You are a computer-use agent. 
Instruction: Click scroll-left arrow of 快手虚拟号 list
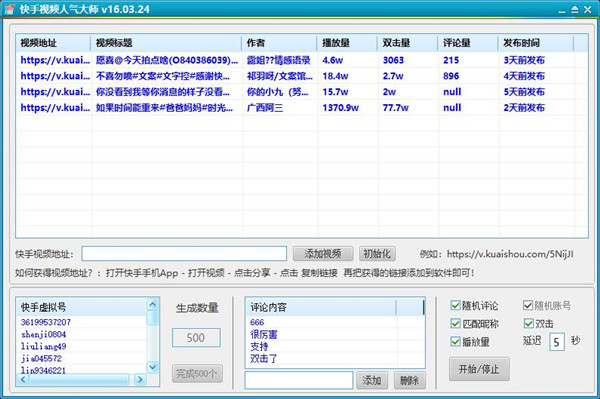click(23, 379)
